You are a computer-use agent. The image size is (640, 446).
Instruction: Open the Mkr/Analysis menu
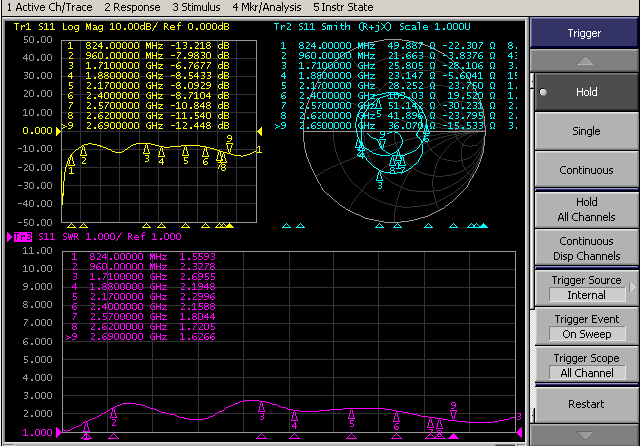[266, 7]
